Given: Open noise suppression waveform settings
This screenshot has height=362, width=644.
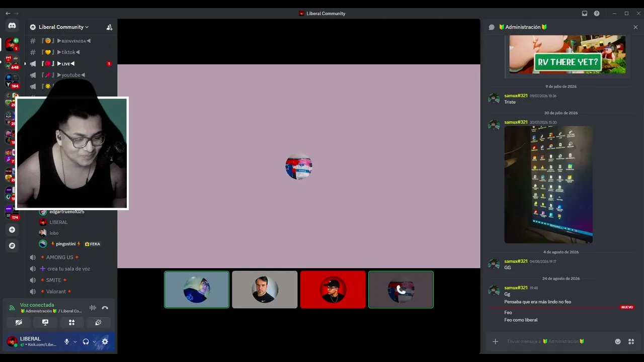Looking at the screenshot, I should click(93, 308).
